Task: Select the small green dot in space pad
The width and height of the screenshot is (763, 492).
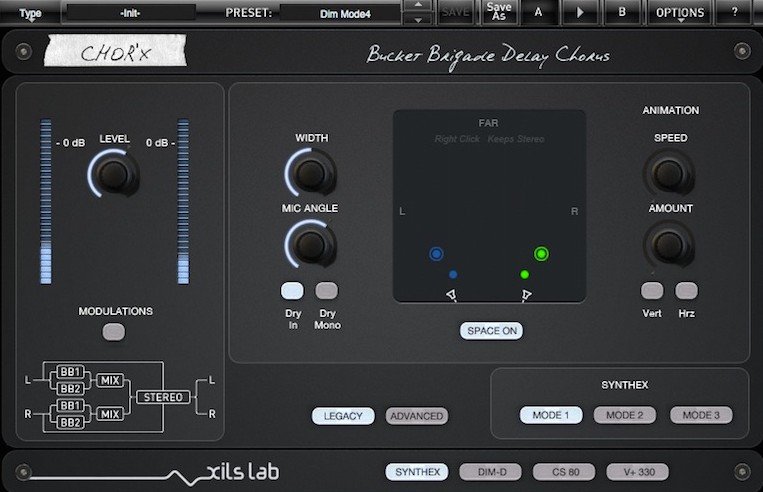Action: pos(525,274)
